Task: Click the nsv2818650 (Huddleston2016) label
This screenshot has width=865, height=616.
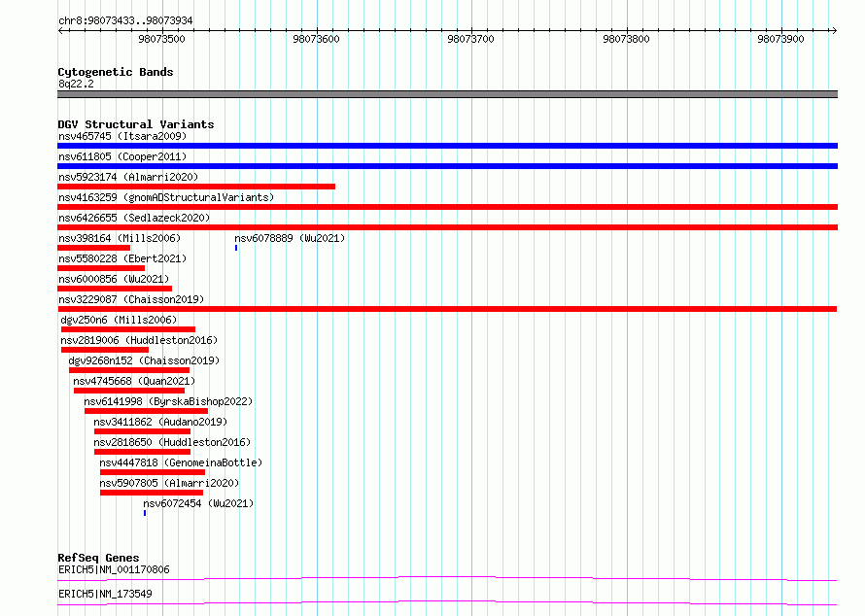Action: pyautogui.click(x=172, y=442)
